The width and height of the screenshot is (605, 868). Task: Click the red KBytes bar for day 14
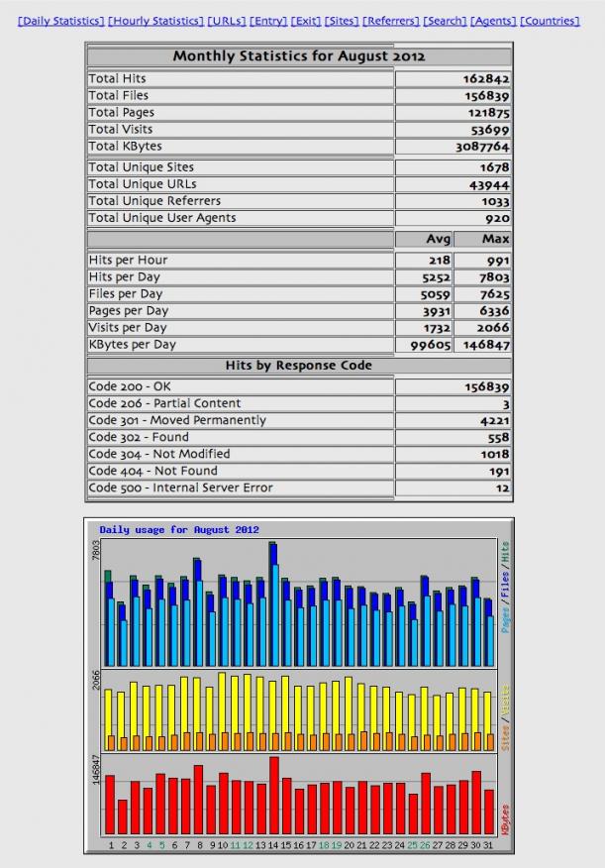coord(273,795)
